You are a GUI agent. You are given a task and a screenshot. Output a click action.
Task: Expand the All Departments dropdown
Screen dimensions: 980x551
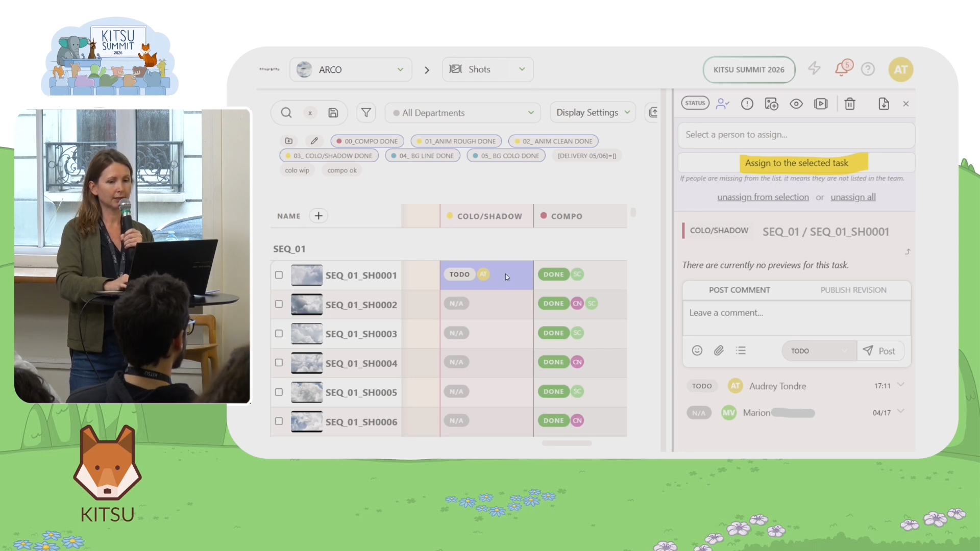(463, 113)
